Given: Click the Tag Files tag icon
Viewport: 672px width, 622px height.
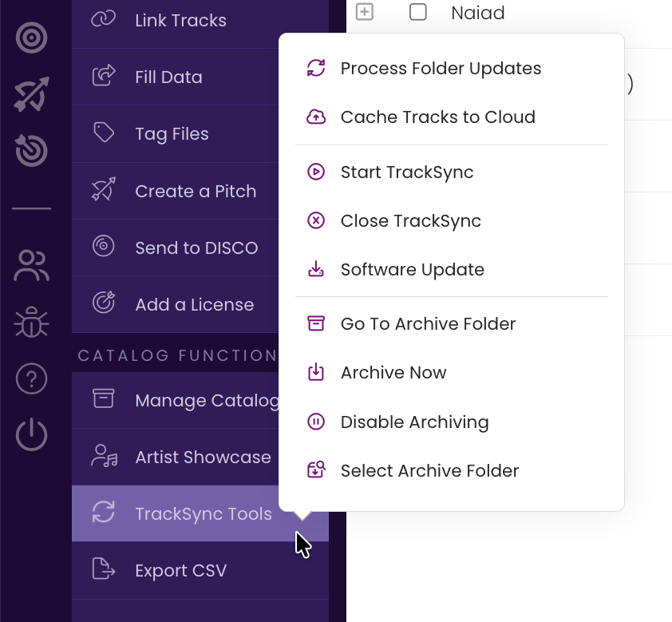Looking at the screenshot, I should click(x=104, y=133).
